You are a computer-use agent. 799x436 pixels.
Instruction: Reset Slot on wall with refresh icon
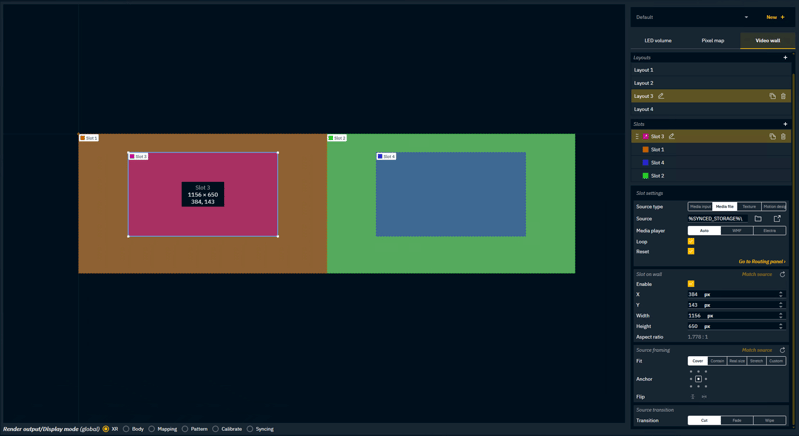point(782,274)
